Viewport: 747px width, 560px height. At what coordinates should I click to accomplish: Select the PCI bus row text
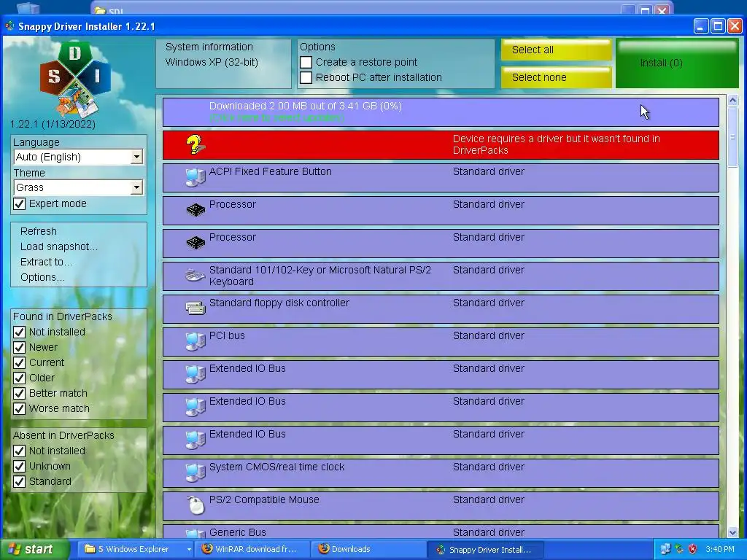coord(227,335)
